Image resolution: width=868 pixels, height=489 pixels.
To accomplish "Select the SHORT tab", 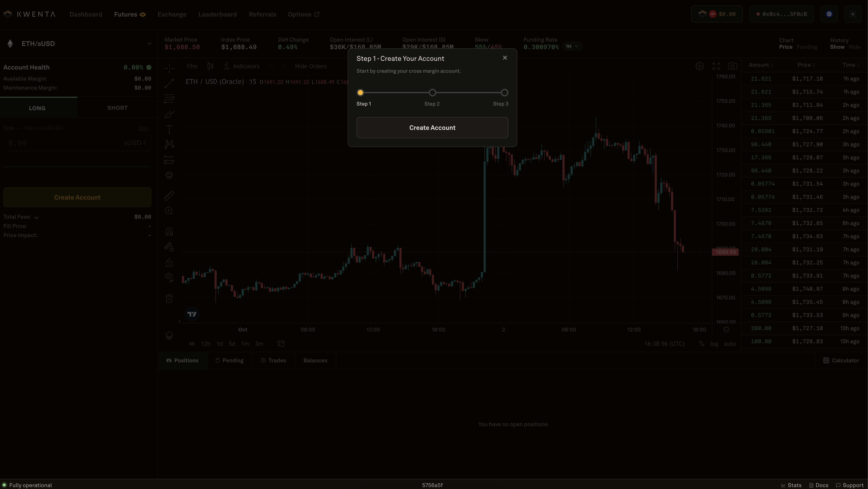I will (x=117, y=108).
